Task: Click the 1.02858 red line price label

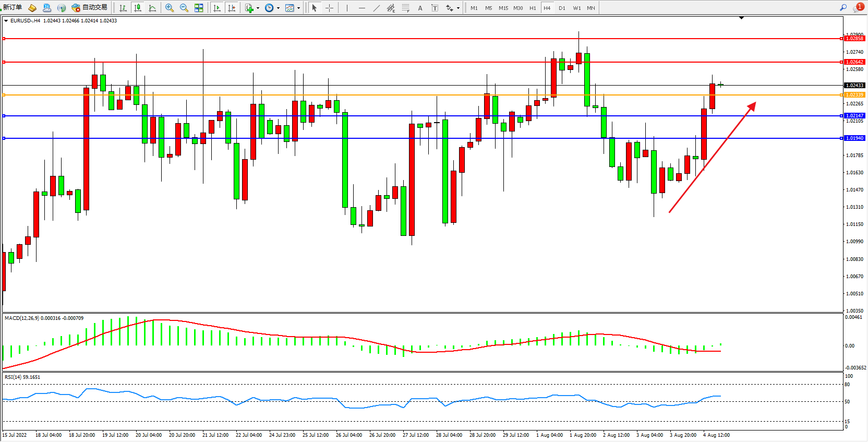Action: pos(854,39)
